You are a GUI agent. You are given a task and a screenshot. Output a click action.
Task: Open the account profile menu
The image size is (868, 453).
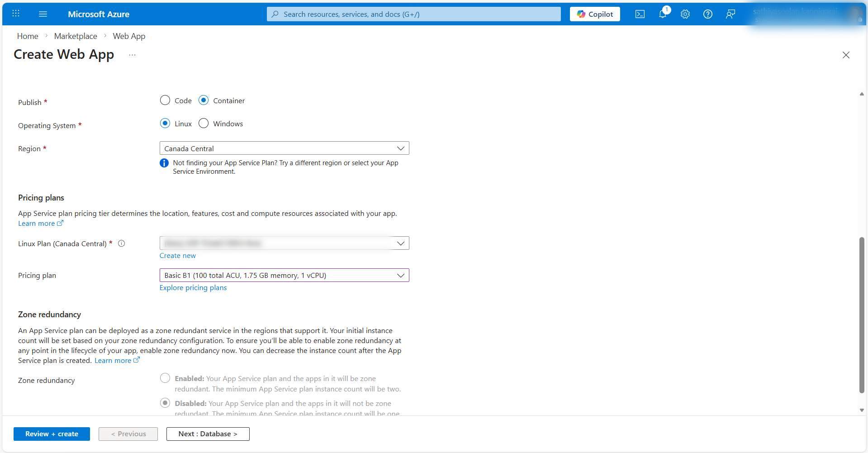click(806, 14)
